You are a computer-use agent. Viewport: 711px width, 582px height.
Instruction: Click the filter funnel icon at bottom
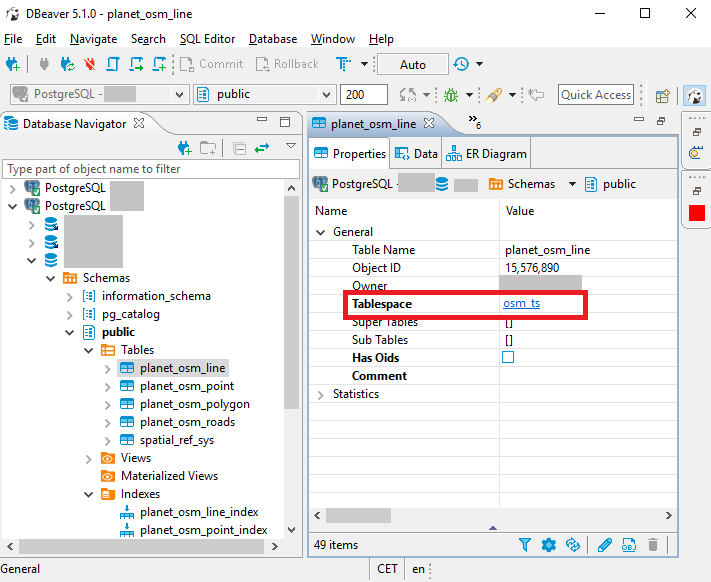(525, 544)
